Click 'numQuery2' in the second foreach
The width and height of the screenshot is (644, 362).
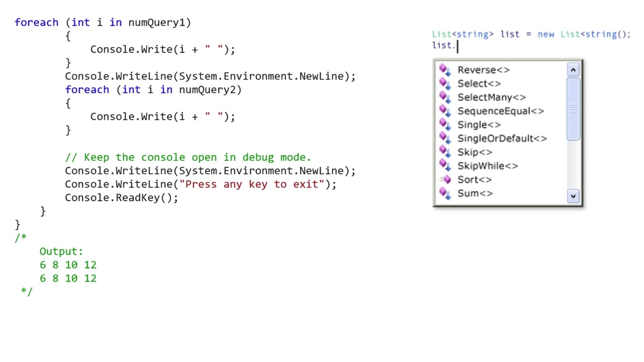click(207, 90)
